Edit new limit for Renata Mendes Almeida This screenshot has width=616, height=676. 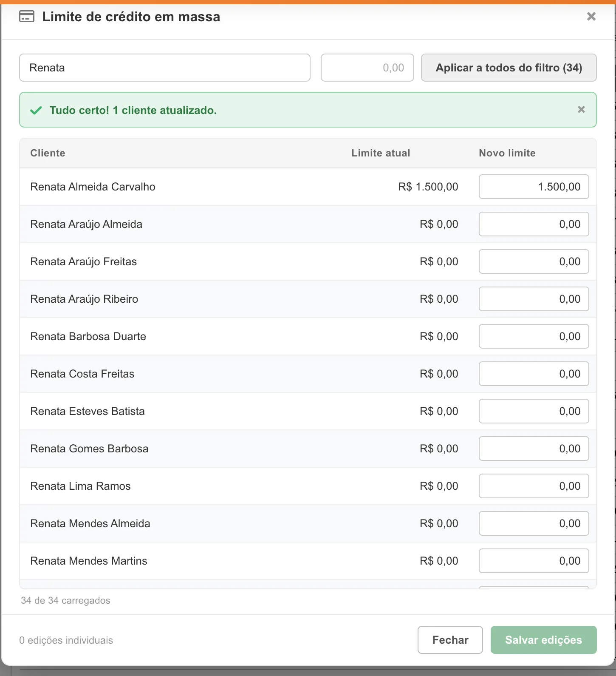(x=534, y=523)
